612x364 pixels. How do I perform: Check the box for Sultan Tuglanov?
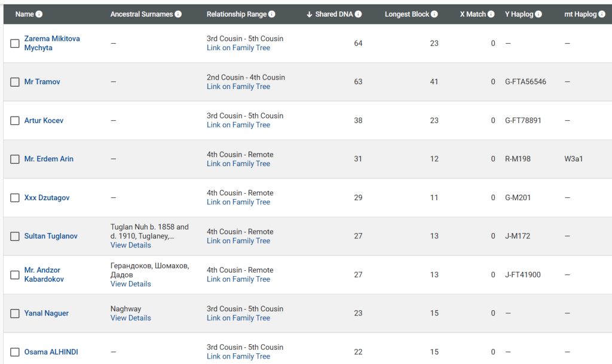(x=15, y=236)
